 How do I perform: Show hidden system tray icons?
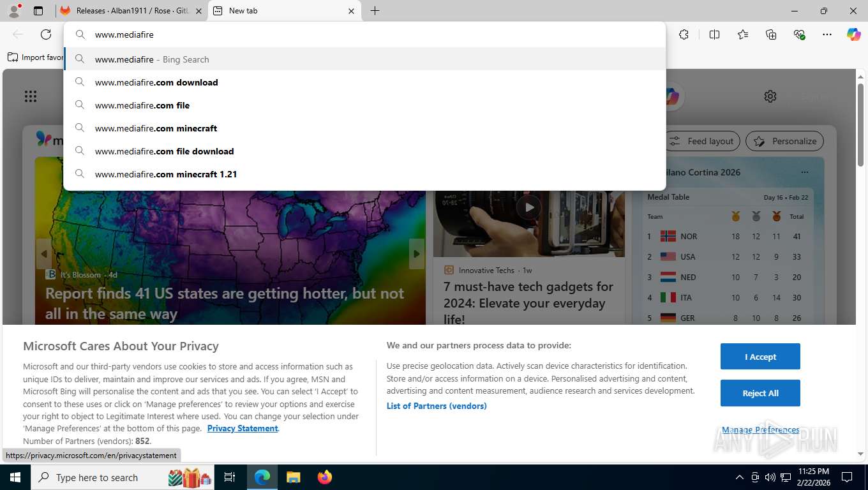point(740,477)
